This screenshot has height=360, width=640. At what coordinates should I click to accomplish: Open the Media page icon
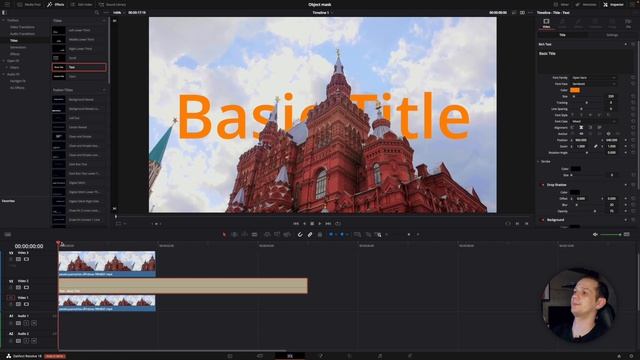pos(230,356)
